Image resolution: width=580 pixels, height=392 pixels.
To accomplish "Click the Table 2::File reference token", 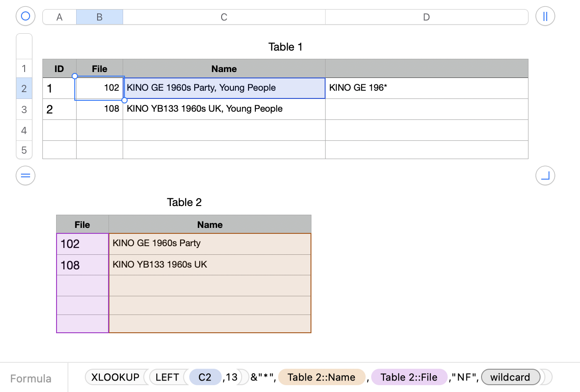I will point(409,377).
